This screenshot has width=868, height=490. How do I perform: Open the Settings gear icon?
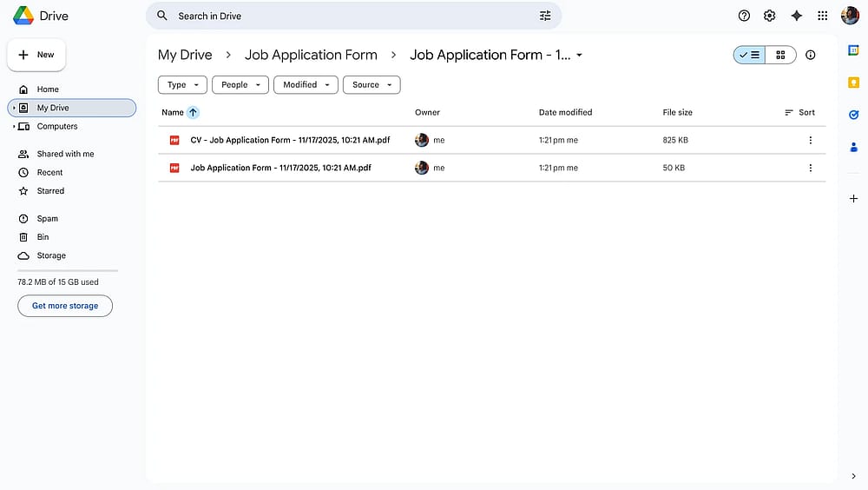point(769,16)
